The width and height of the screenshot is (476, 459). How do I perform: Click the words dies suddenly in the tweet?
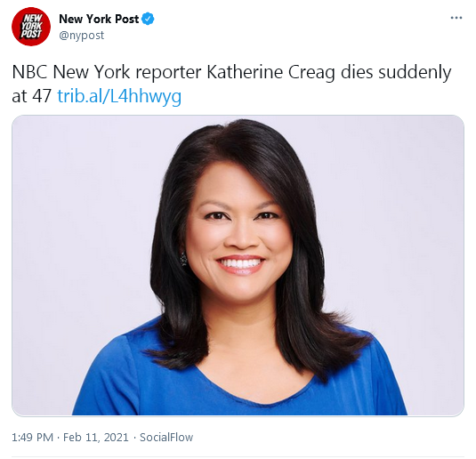pos(396,73)
